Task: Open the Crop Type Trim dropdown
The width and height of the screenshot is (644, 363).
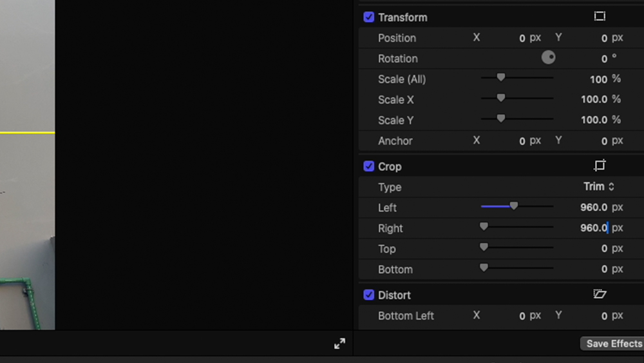Action: tap(598, 186)
